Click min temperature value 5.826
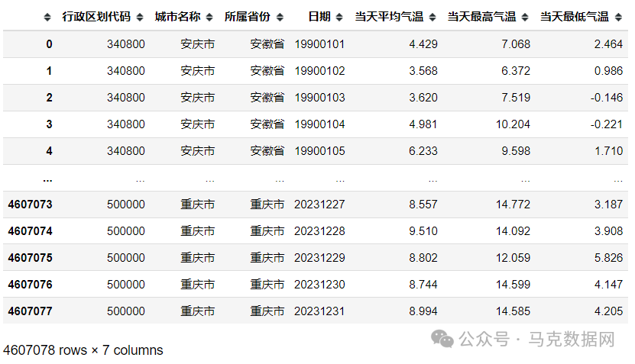Image resolution: width=635 pixels, height=364 pixels. point(609,258)
